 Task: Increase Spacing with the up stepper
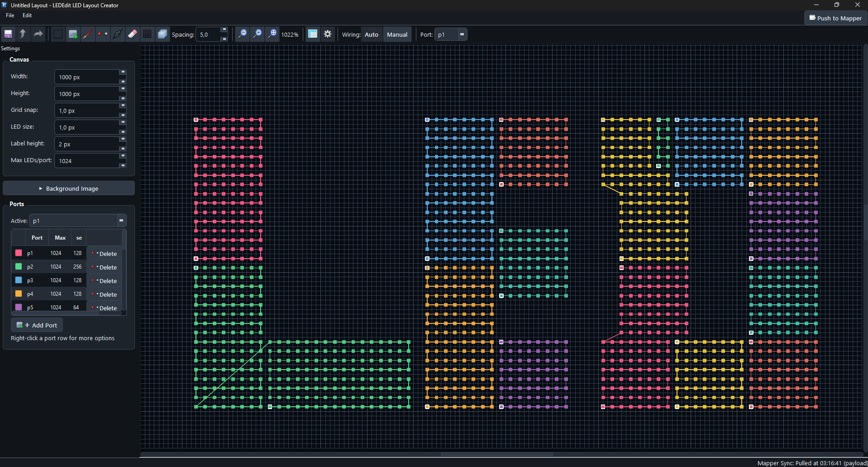coord(224,30)
